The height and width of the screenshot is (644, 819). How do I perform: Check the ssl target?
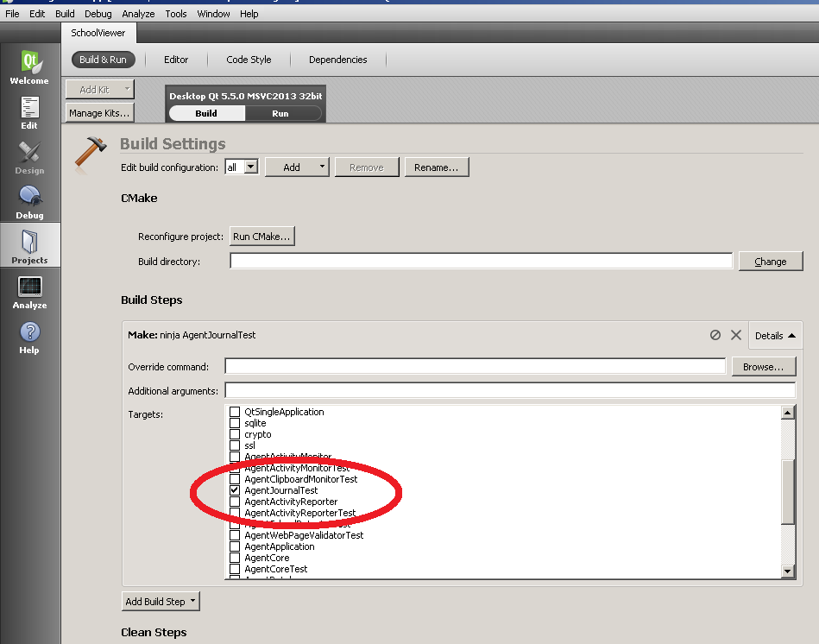(x=235, y=445)
